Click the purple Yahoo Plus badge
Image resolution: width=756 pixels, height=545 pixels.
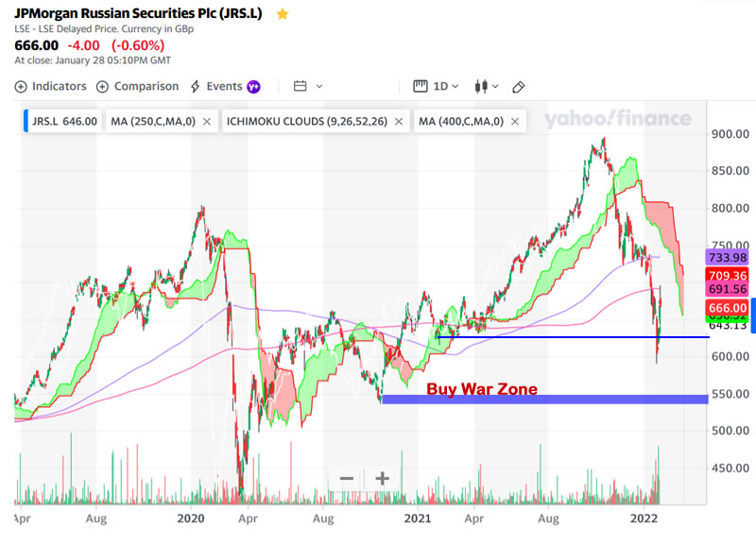pyautogui.click(x=253, y=87)
